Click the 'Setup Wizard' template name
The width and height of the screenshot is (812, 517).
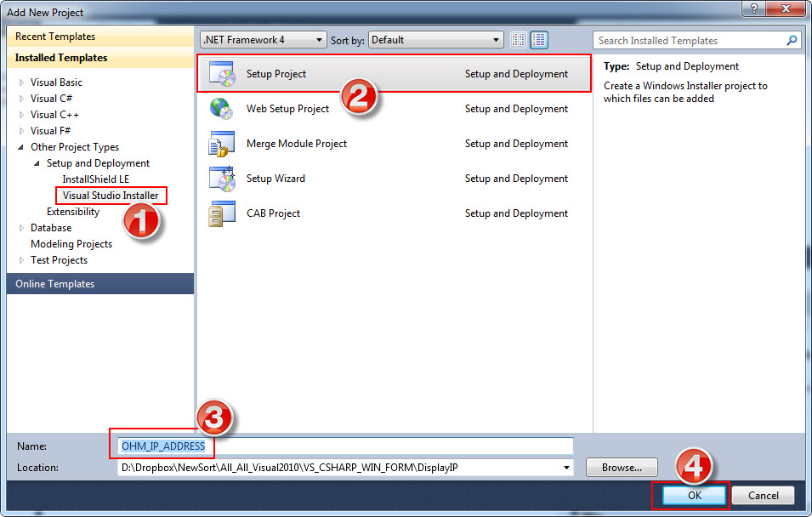click(x=275, y=179)
